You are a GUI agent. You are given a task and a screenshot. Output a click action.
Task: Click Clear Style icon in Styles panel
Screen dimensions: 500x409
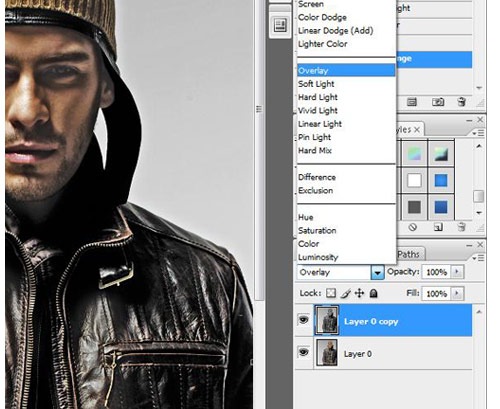point(413,227)
